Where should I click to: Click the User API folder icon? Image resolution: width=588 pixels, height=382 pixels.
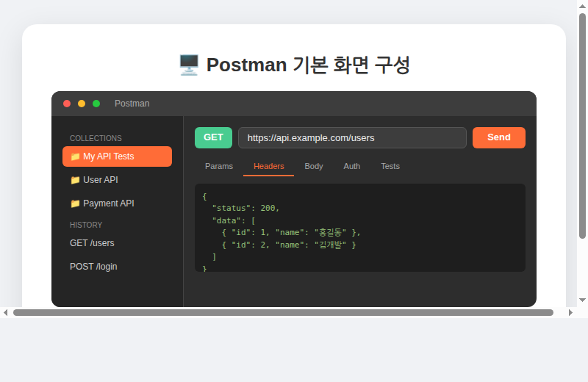click(x=75, y=180)
